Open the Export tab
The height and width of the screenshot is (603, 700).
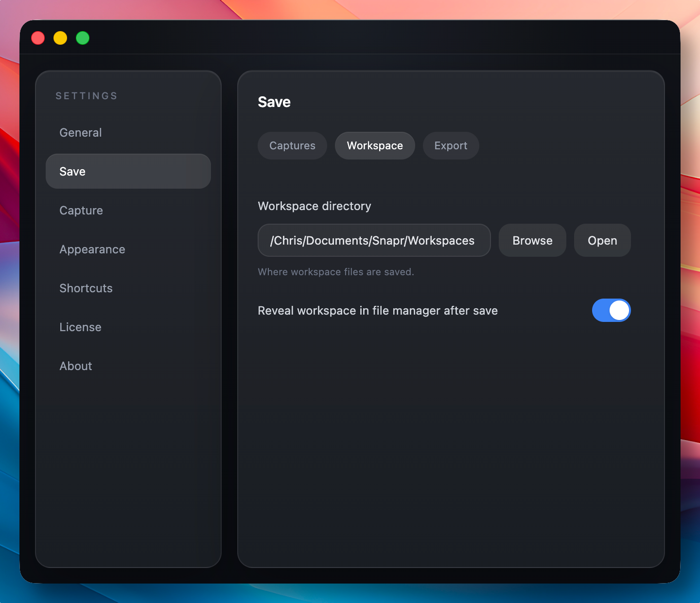pyautogui.click(x=450, y=145)
